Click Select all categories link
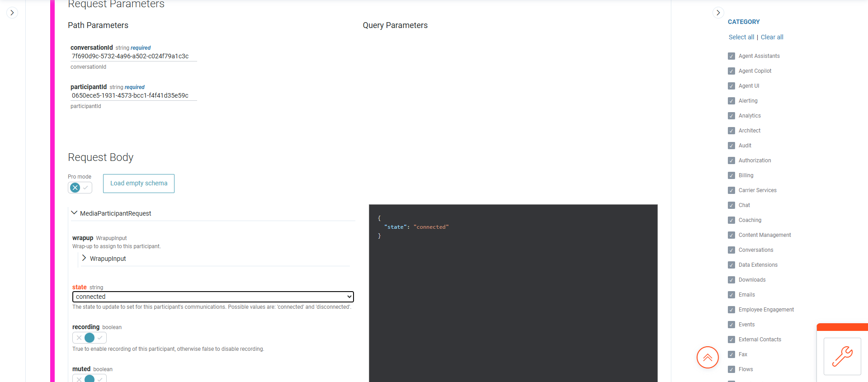Image resolution: width=868 pixels, height=382 pixels. tap(741, 37)
